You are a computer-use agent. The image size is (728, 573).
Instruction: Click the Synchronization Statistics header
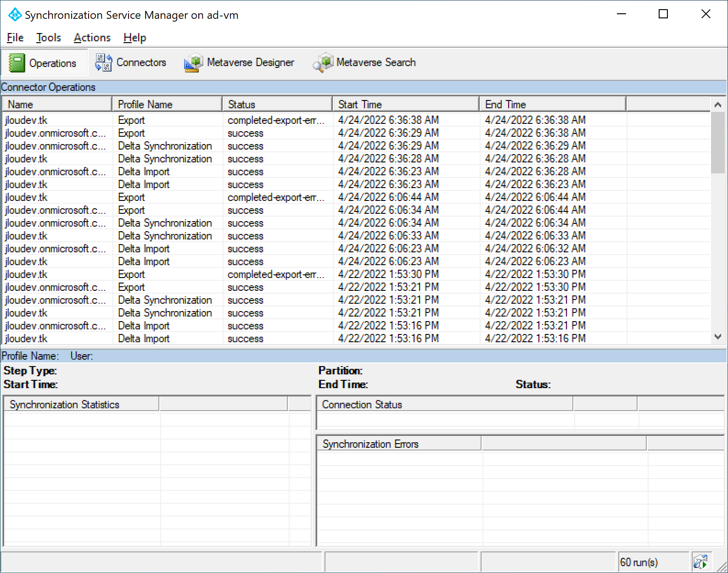point(81,404)
